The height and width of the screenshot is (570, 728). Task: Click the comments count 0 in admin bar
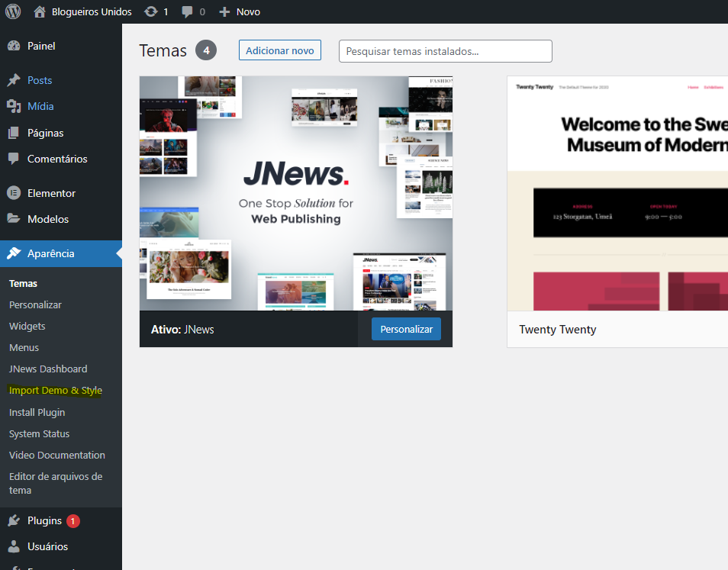[202, 12]
